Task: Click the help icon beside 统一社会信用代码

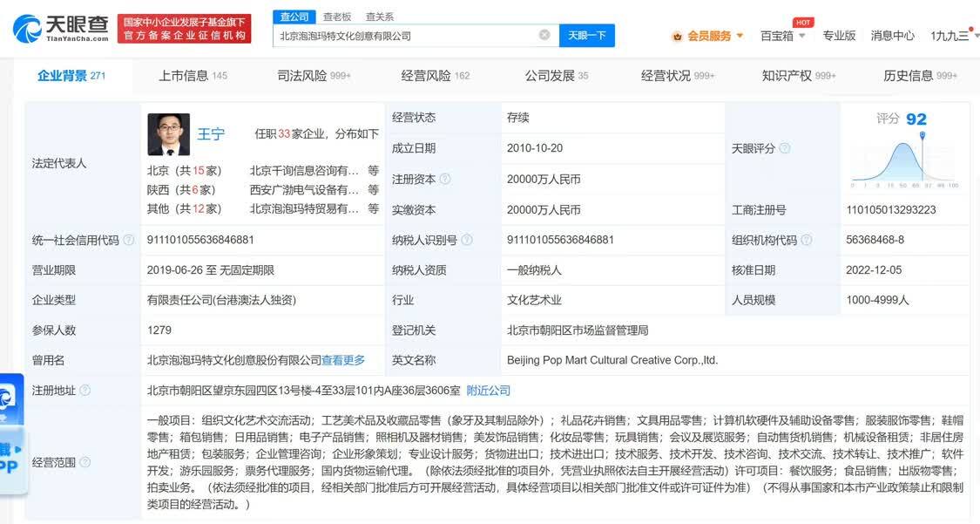Action: point(129,240)
